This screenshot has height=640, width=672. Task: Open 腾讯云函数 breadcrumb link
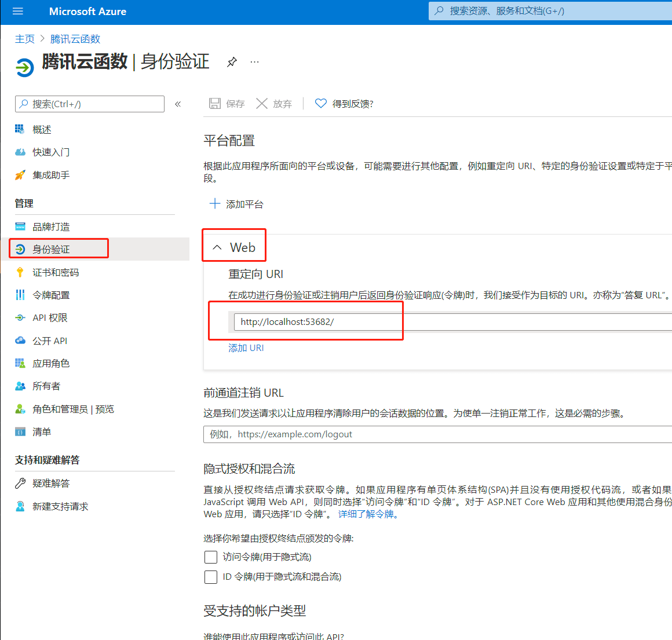click(75, 39)
